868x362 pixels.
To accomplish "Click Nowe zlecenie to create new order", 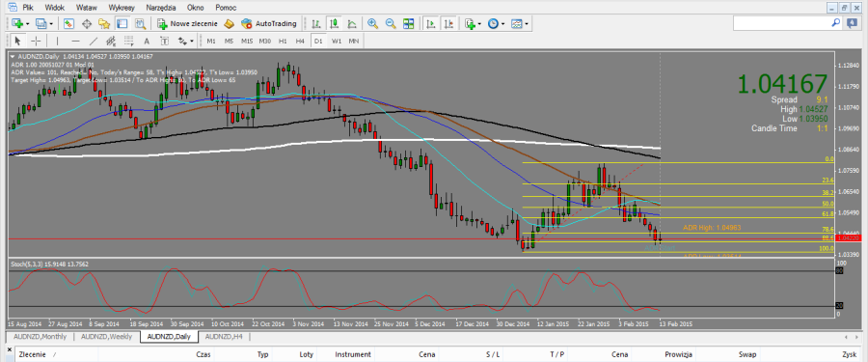I will point(188,24).
